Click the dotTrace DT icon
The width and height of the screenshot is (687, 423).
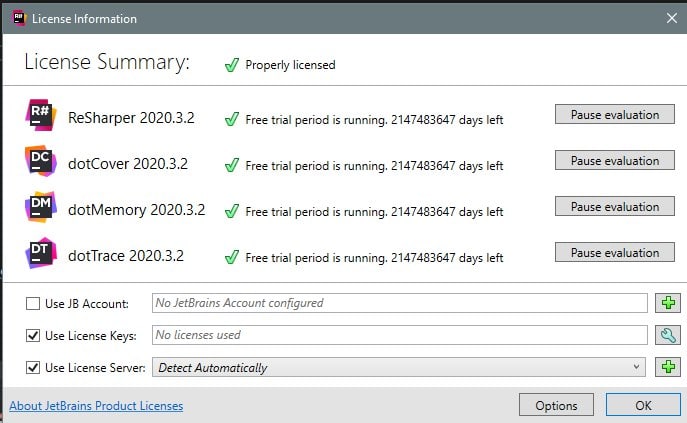[41, 253]
